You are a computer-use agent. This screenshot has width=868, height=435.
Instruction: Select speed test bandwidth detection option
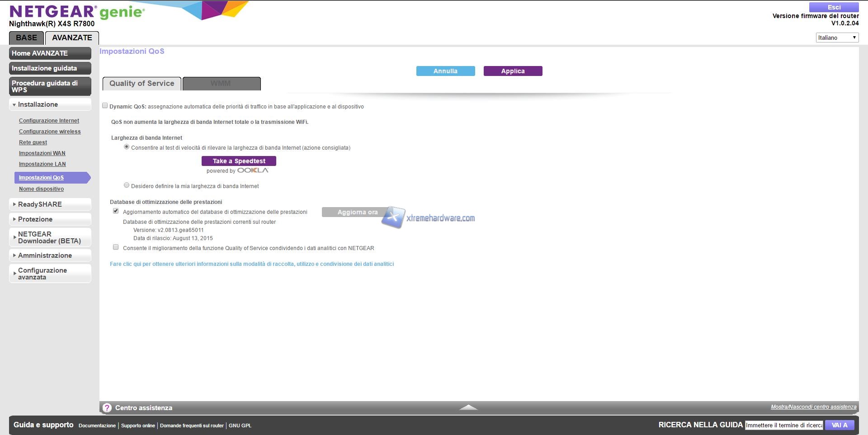point(127,147)
